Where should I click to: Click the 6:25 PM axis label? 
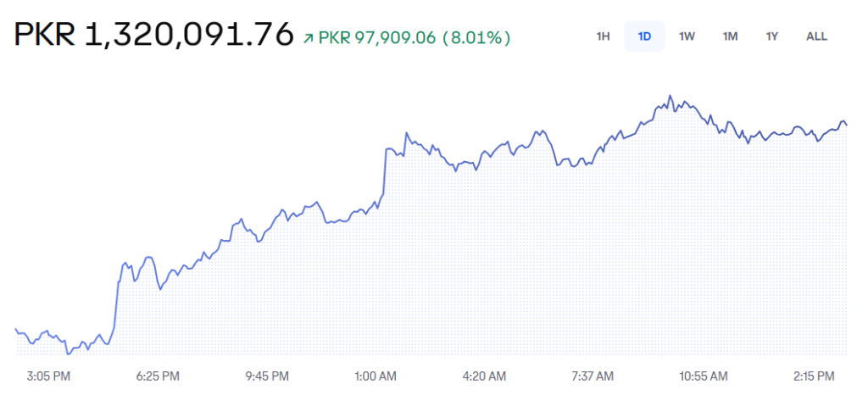click(x=158, y=375)
